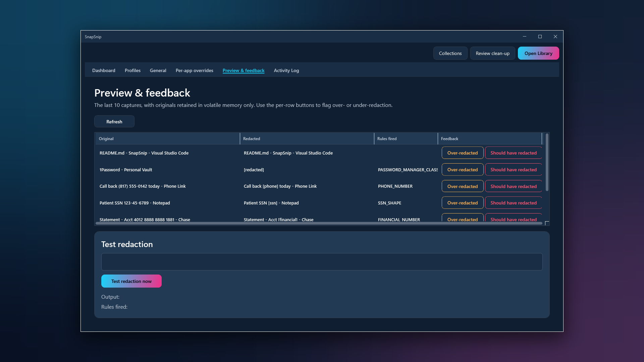Click the Redacted column header
The height and width of the screenshot is (362, 644).
pos(307,139)
